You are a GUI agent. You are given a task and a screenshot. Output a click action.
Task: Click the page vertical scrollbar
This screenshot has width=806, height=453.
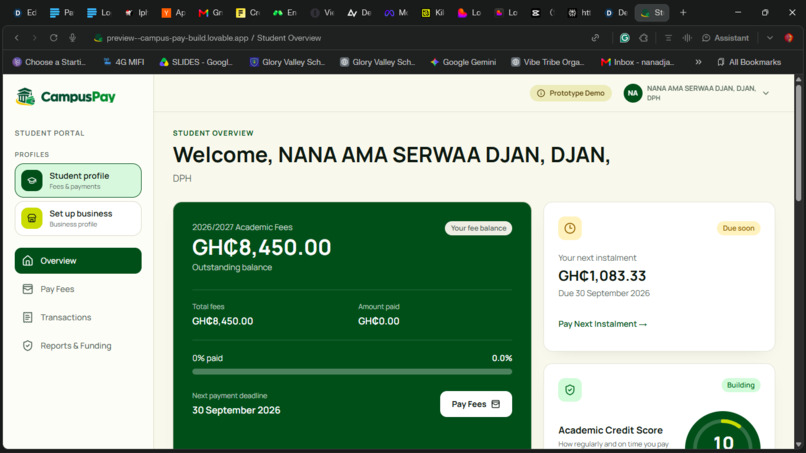[798, 143]
